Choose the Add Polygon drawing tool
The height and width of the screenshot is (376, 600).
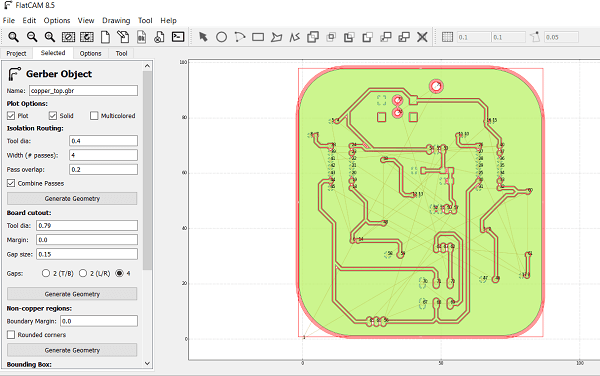276,37
